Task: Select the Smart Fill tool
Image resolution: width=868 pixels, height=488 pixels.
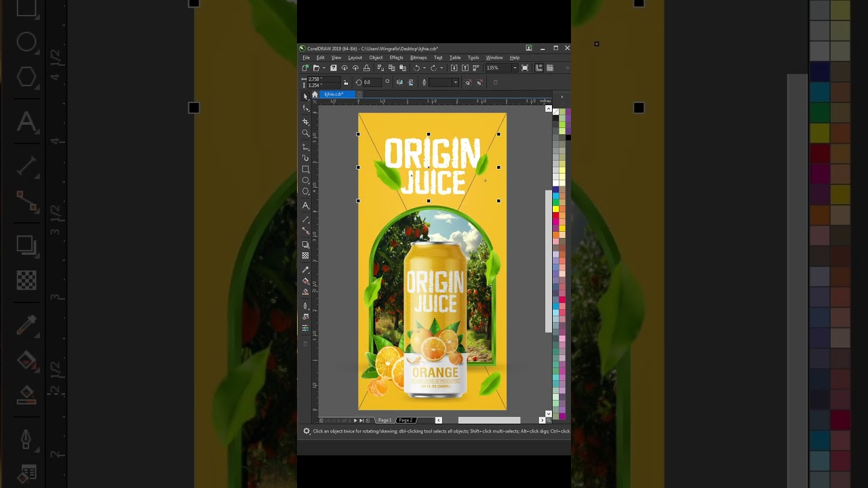Action: [305, 292]
